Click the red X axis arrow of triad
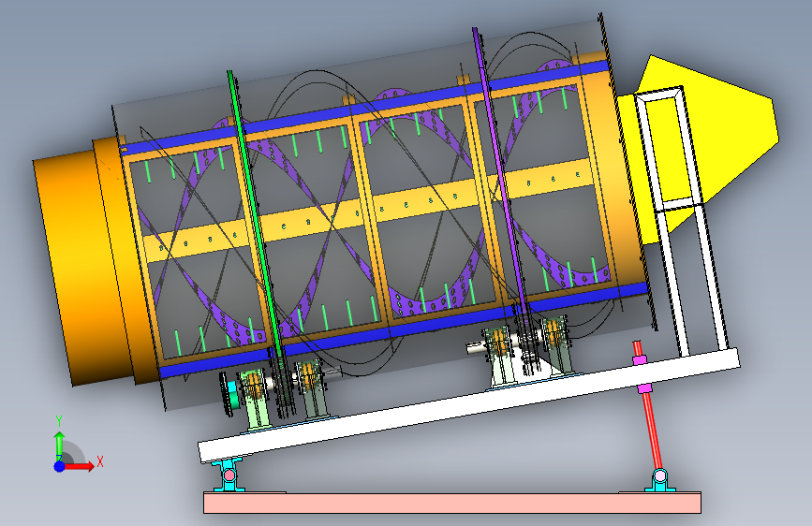The image size is (812, 526). (x=81, y=466)
